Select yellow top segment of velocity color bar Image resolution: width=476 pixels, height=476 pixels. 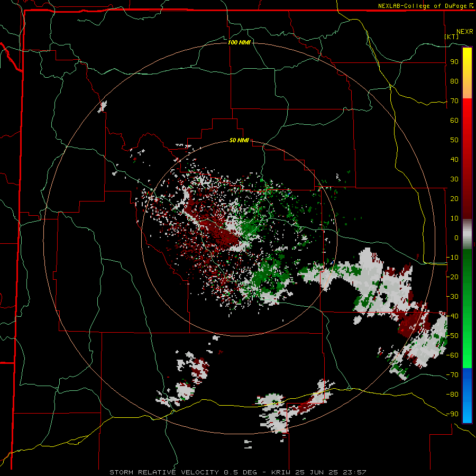click(x=467, y=73)
